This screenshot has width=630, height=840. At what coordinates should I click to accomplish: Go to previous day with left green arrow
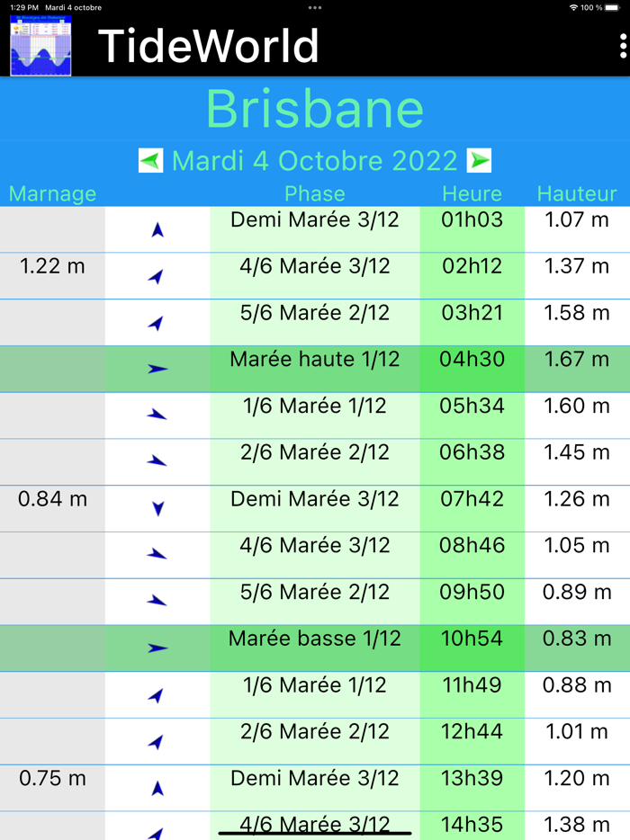click(x=151, y=161)
